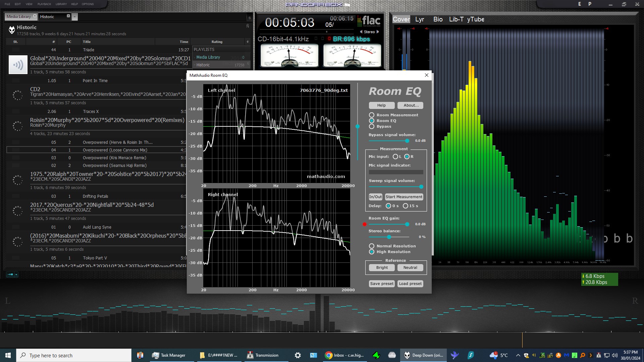Close the Historic playlist tab
This screenshot has width=644, height=362.
coord(68,16)
